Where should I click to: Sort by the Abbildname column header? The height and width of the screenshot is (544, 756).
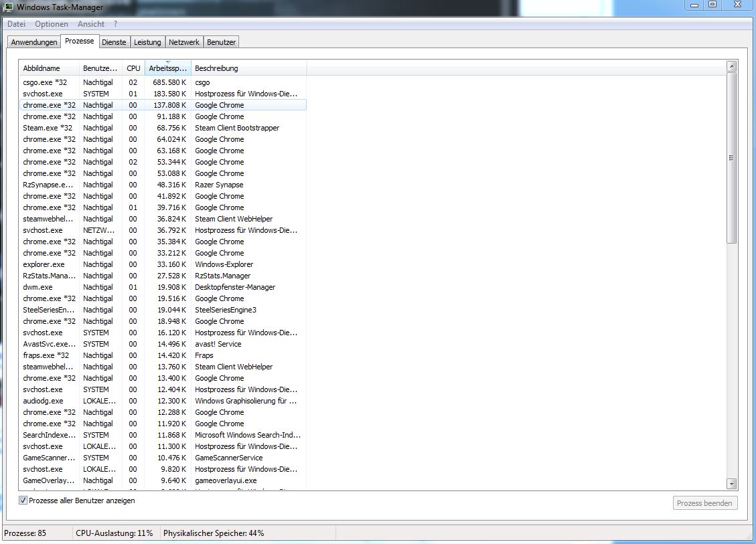pos(49,68)
